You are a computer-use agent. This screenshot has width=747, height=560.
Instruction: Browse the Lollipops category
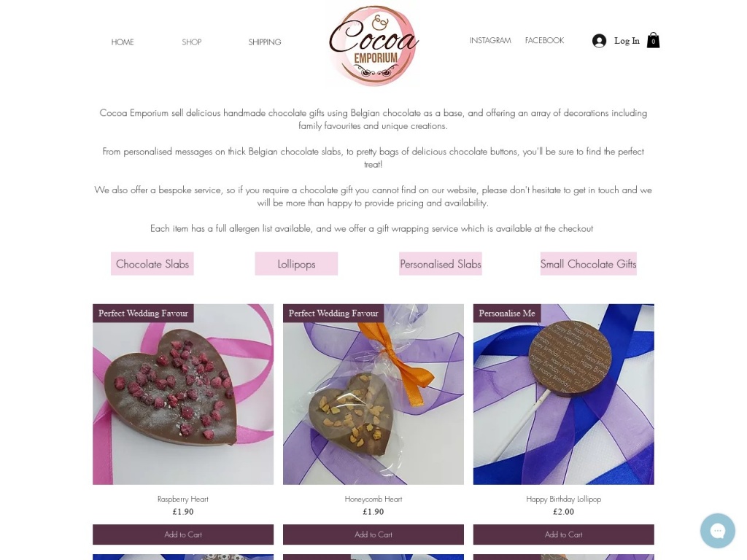click(296, 264)
